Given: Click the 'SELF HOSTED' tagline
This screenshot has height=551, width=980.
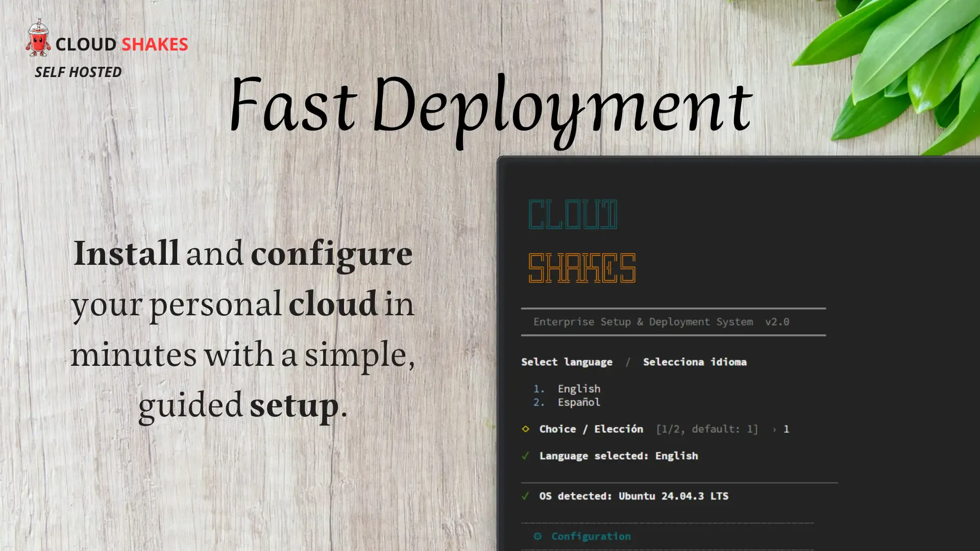Looking at the screenshot, I should 78,72.
